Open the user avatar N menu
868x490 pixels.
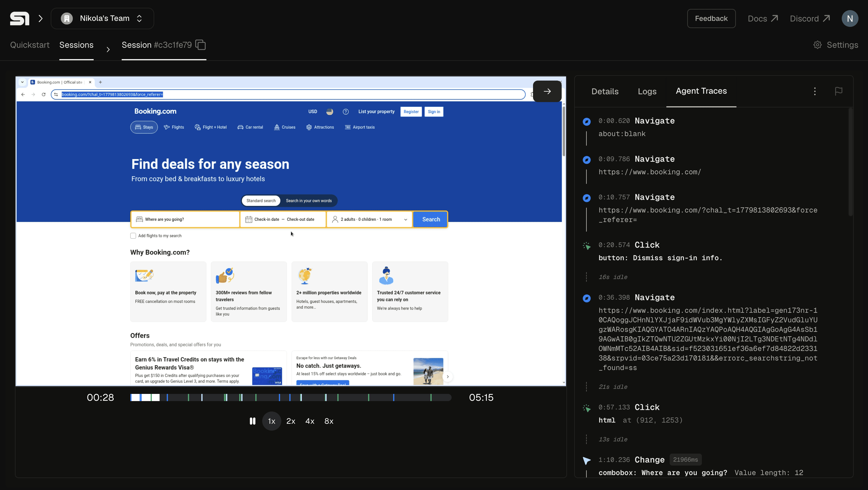[x=850, y=19]
